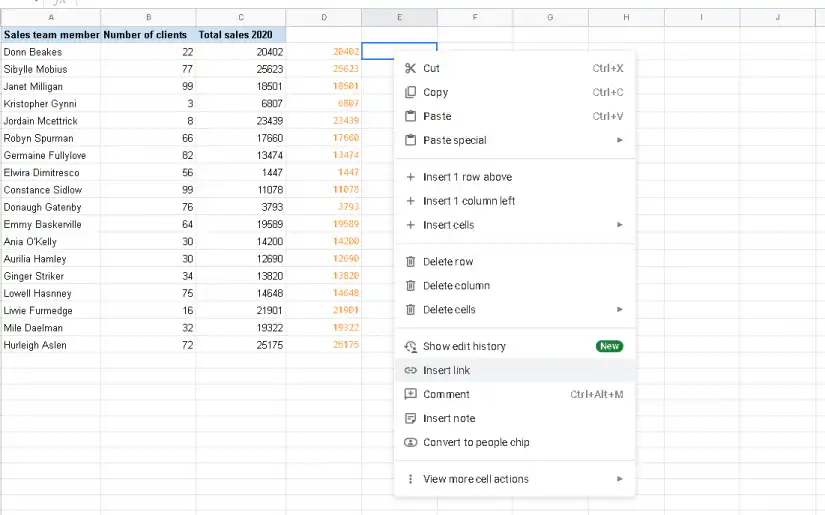Select the Germaine Fullylove cell
825x515 pixels.
click(51, 156)
